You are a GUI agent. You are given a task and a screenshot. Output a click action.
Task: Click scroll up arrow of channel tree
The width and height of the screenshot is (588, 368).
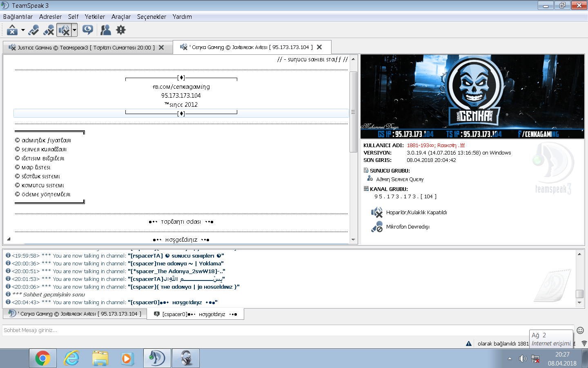[353, 59]
